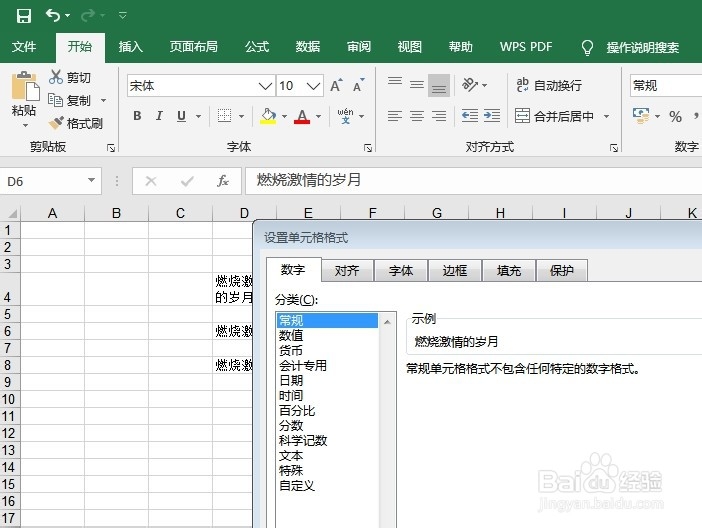Screen dimensions: 702x528
Task: Toggle Italic formatting
Action: coord(159,116)
